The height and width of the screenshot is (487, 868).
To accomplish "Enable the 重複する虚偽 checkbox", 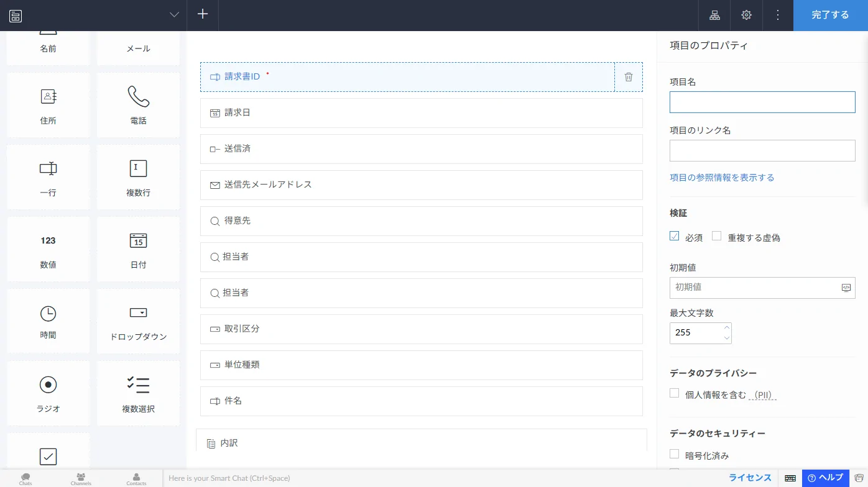I will click(x=717, y=236).
